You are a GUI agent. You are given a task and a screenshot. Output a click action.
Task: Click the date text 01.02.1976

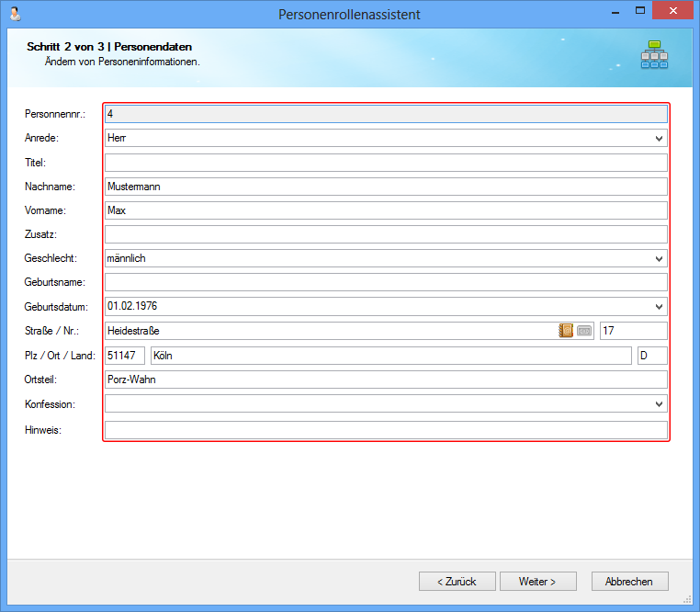point(132,306)
